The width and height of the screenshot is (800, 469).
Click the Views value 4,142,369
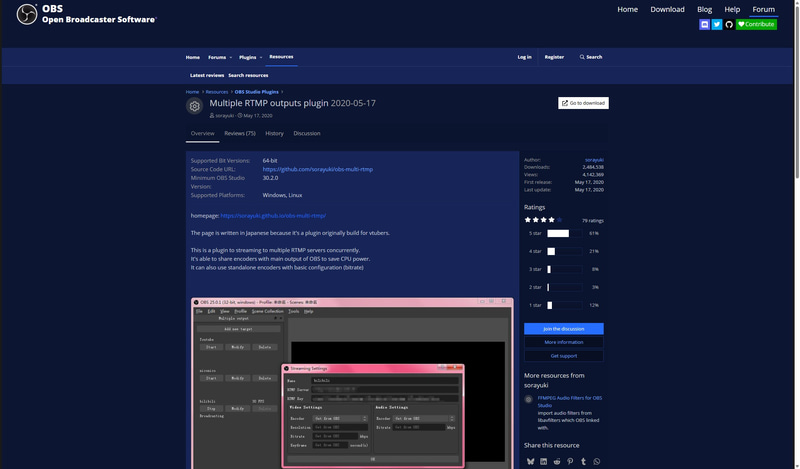593,175
